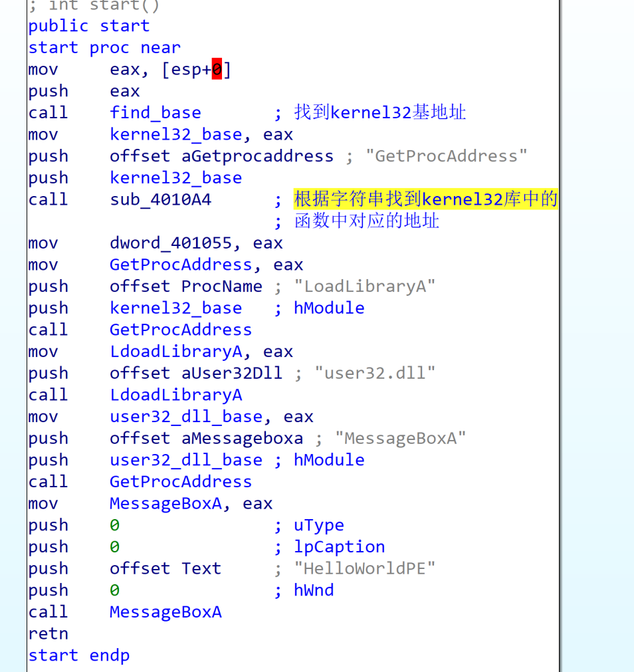Image resolution: width=634 pixels, height=672 pixels.
Task: Click the '; int start()' prototype comment
Action: tap(94, 5)
